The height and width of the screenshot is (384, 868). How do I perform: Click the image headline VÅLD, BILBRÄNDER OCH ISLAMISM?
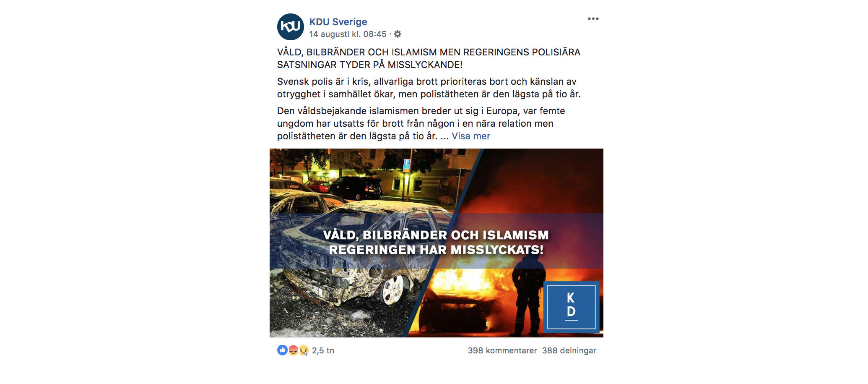click(x=436, y=235)
